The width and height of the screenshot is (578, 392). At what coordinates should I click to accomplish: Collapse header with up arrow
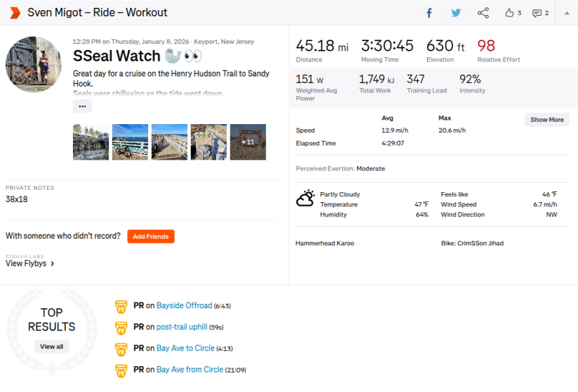coord(566,12)
